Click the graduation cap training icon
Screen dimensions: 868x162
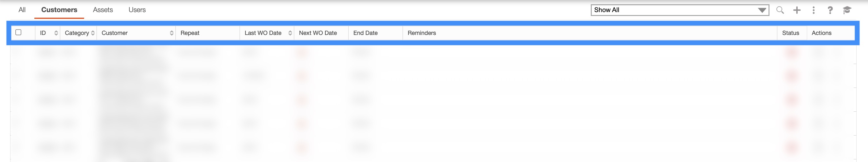coord(847,10)
